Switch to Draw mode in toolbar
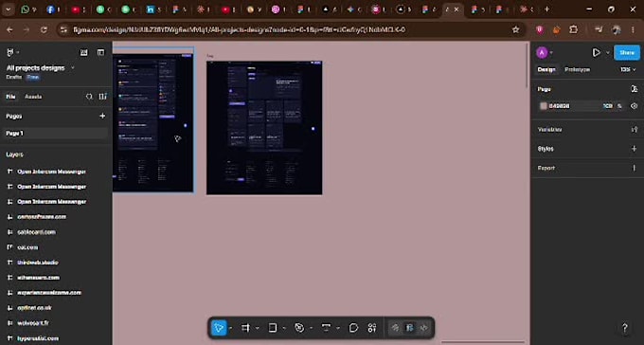Image resolution: width=644 pixels, height=345 pixels. click(395, 328)
